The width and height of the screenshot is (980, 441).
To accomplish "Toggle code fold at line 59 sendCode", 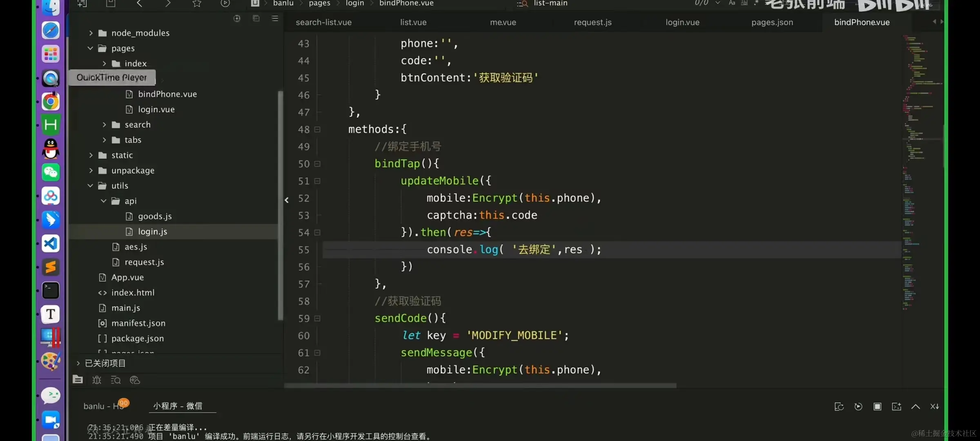I will pos(317,318).
